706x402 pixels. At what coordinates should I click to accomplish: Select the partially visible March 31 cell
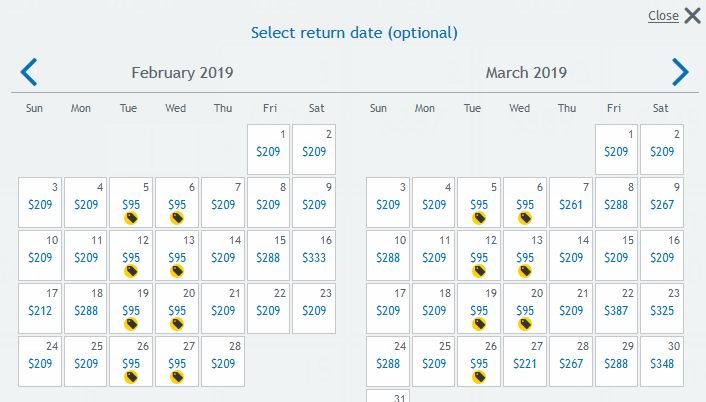click(388, 396)
